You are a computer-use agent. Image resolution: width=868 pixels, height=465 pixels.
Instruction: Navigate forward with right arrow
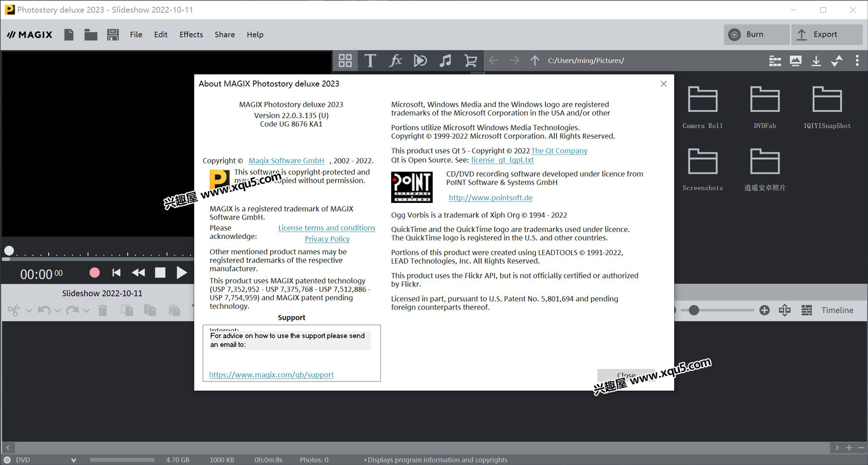tap(515, 61)
